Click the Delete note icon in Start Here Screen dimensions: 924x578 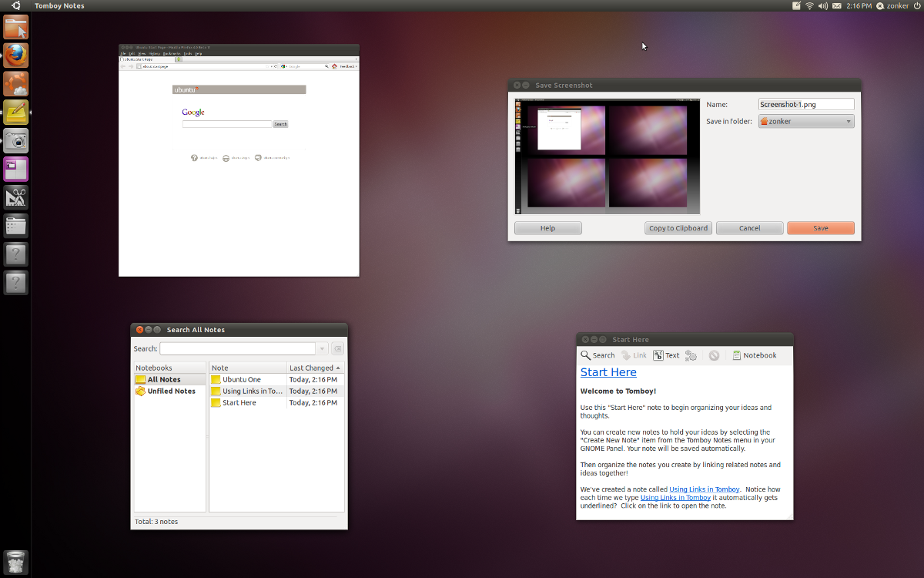(x=714, y=355)
